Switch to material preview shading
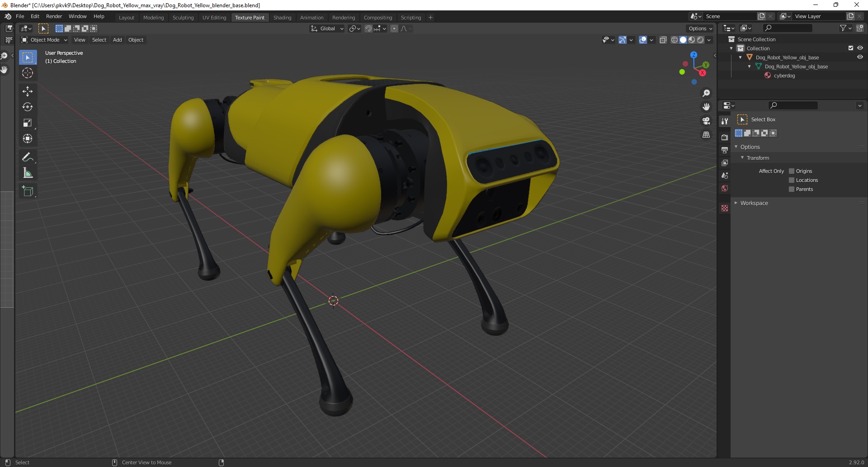 (x=692, y=40)
